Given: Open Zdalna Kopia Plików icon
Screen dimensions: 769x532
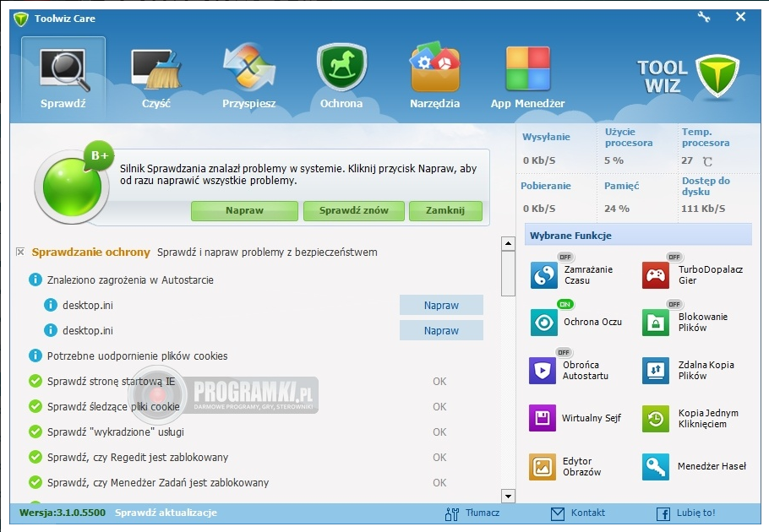Looking at the screenshot, I should point(656,371).
